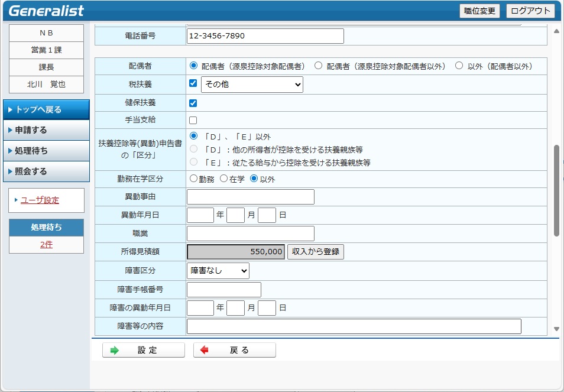Expand the 申請する menu
Screen dimensions: 564x392
pos(46,130)
